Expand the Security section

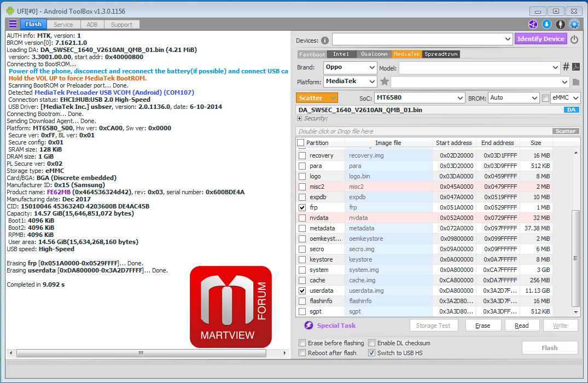coord(299,119)
